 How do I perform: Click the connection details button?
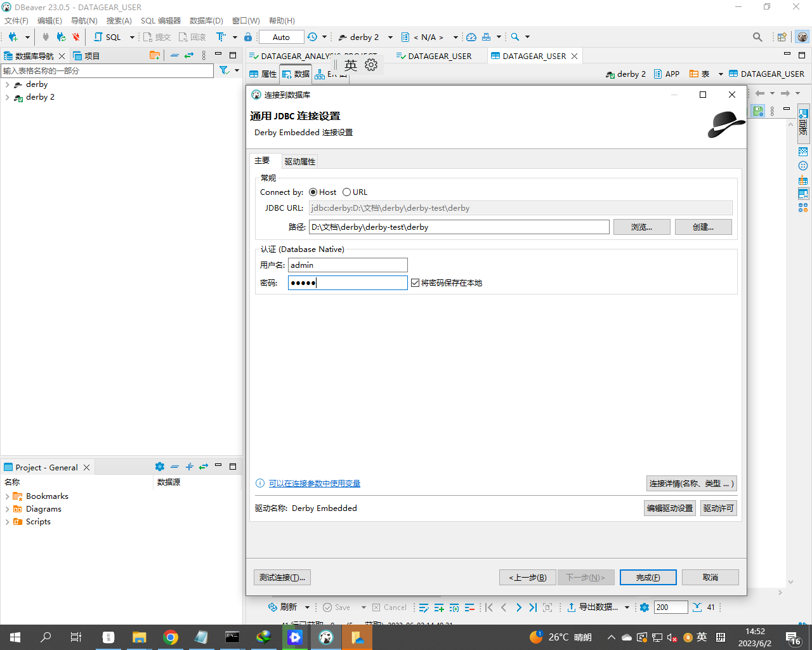(x=691, y=483)
